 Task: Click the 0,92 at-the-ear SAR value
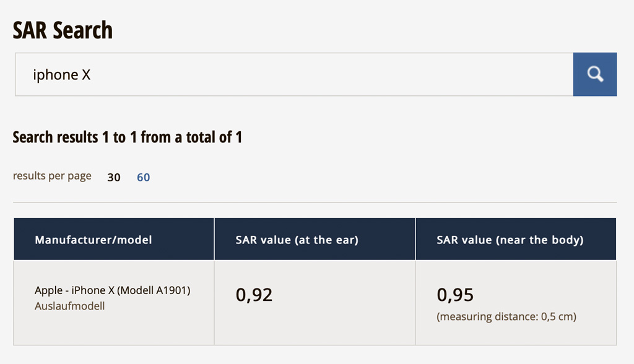tap(254, 295)
